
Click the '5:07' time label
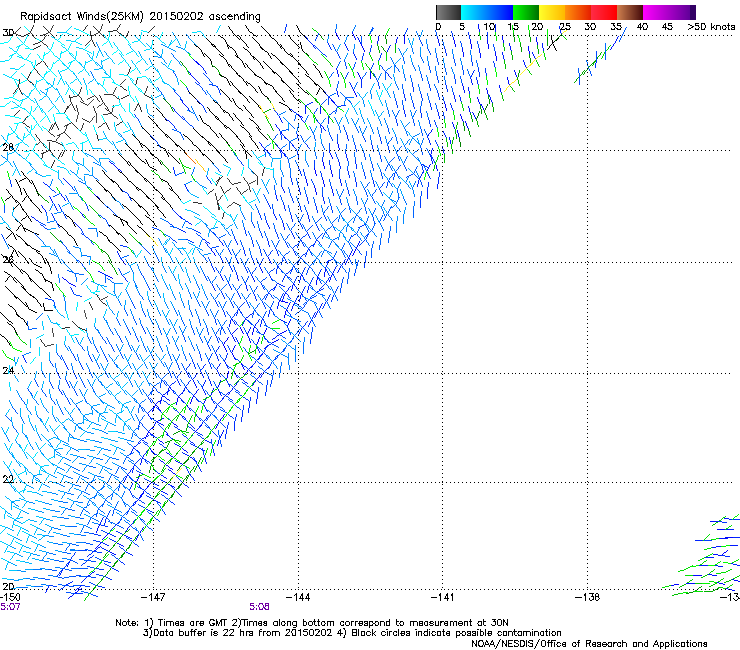coord(10,607)
